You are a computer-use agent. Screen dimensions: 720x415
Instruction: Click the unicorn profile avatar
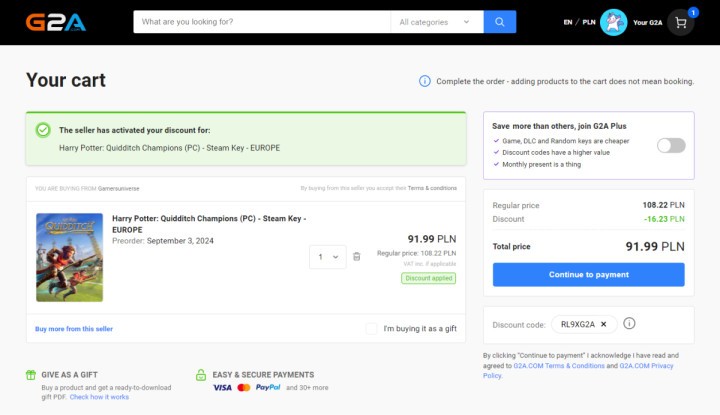point(613,22)
